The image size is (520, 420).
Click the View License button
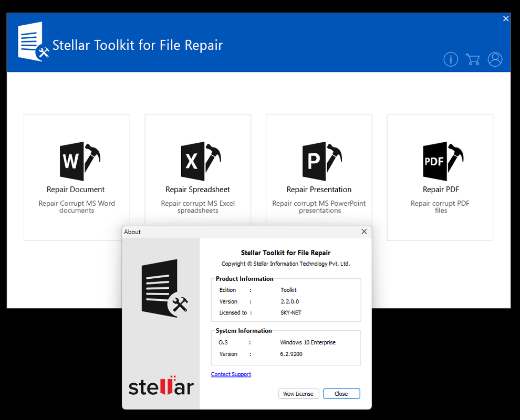tap(298, 393)
